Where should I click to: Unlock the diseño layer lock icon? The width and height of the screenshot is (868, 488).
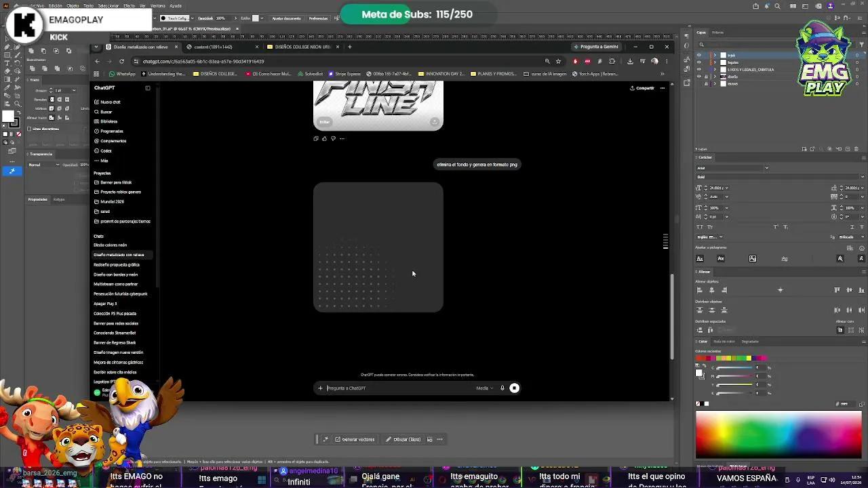(706, 77)
